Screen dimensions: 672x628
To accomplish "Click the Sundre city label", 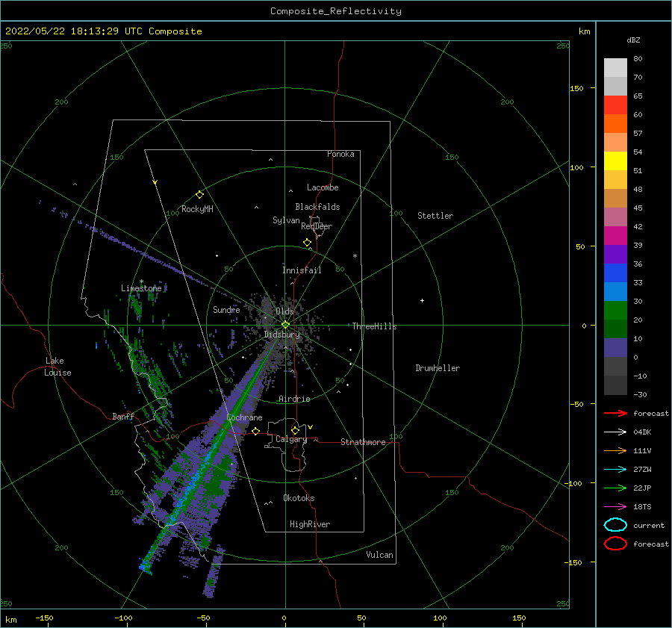I will (226, 309).
